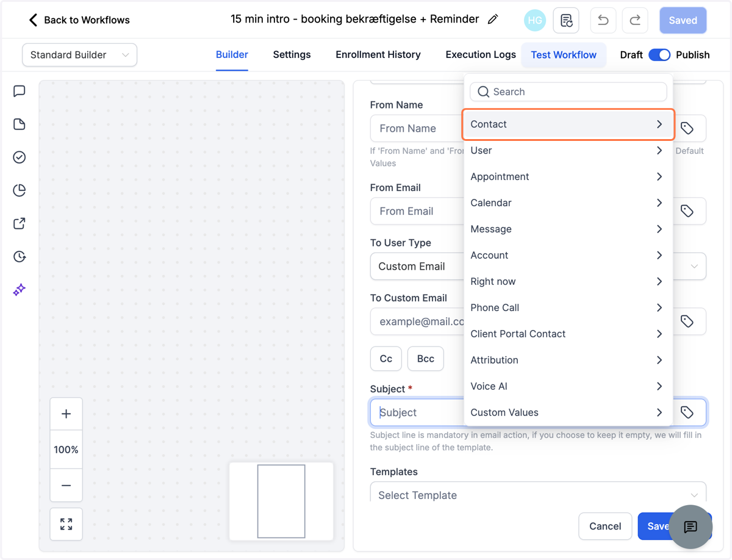The width and height of the screenshot is (732, 560).
Task: Click the From Name input field
Action: 417,128
